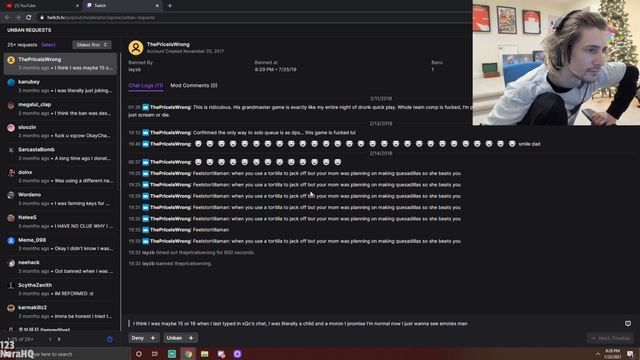
Task: Click the '1-25 of 25+' pagination text
Action: [20, 339]
